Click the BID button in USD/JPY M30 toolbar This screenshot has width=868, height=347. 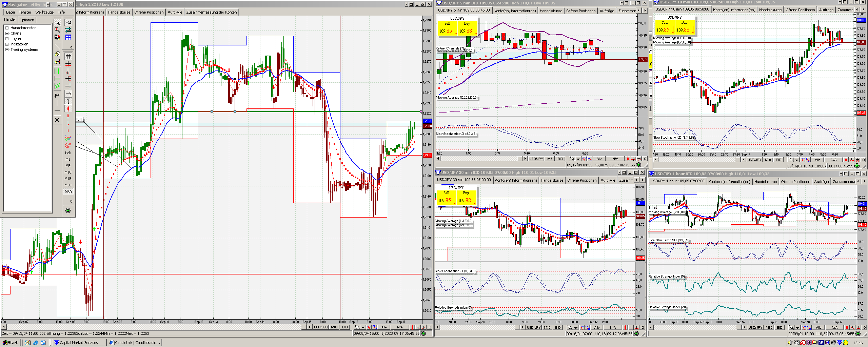pos(558,328)
